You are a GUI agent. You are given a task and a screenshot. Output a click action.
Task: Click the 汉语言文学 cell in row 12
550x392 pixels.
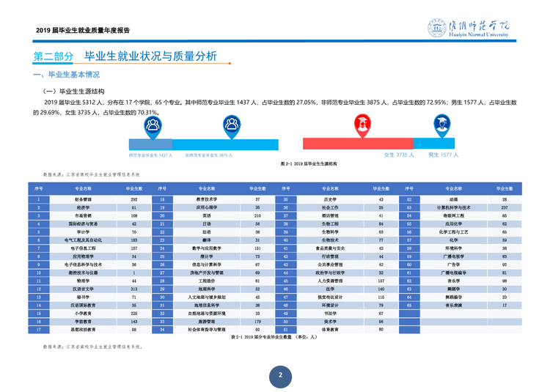point(83,289)
